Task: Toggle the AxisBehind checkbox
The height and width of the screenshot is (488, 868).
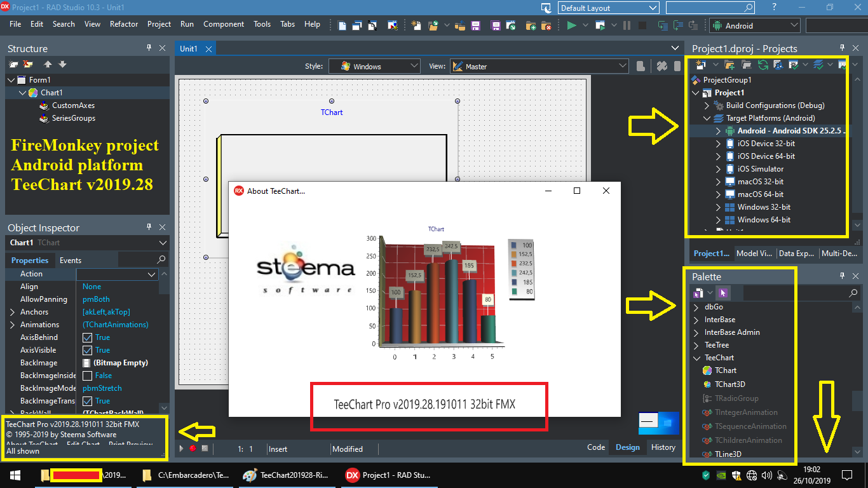Action: [x=88, y=337]
